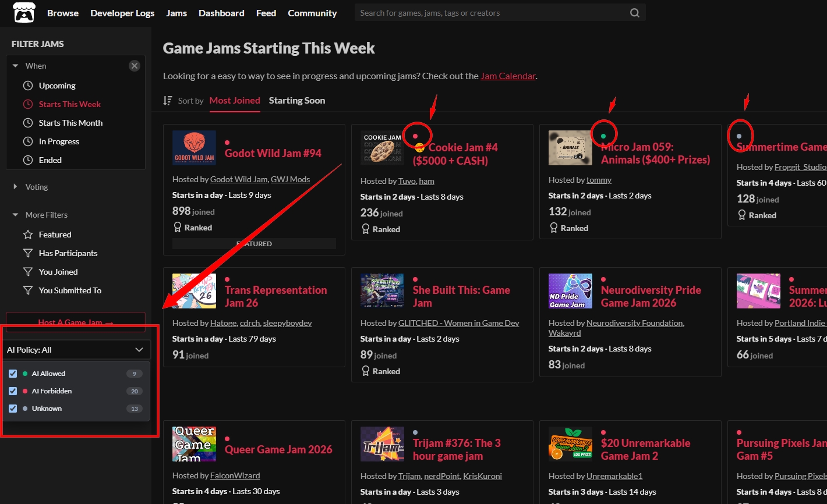Image resolution: width=827 pixels, height=504 pixels.
Task: Go to the Dashboard page
Action: click(x=221, y=13)
